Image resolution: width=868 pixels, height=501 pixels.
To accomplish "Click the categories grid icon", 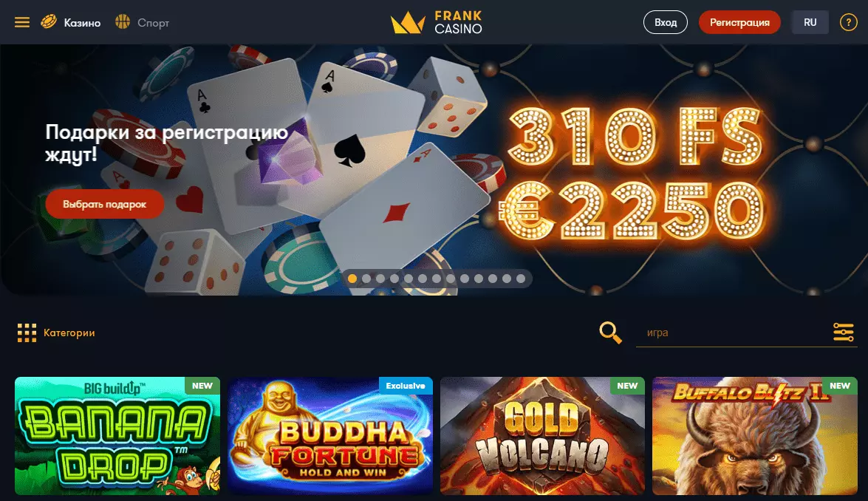I will [x=27, y=333].
